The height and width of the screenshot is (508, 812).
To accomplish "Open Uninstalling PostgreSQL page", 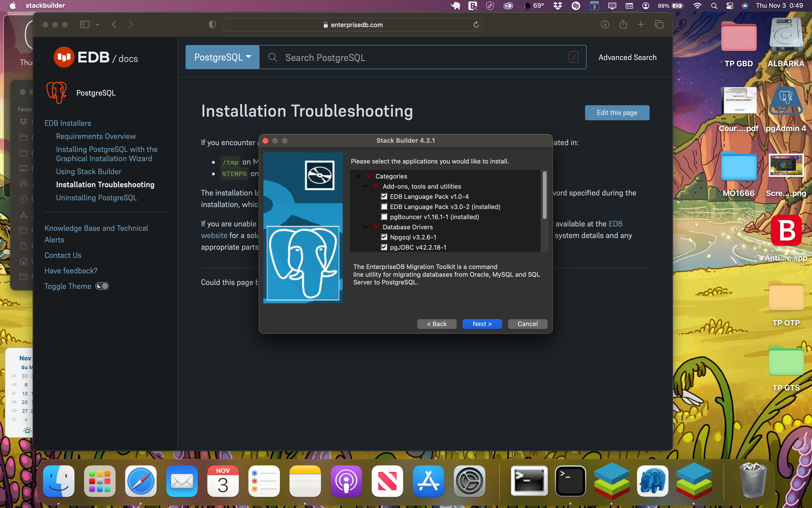I will (x=97, y=198).
